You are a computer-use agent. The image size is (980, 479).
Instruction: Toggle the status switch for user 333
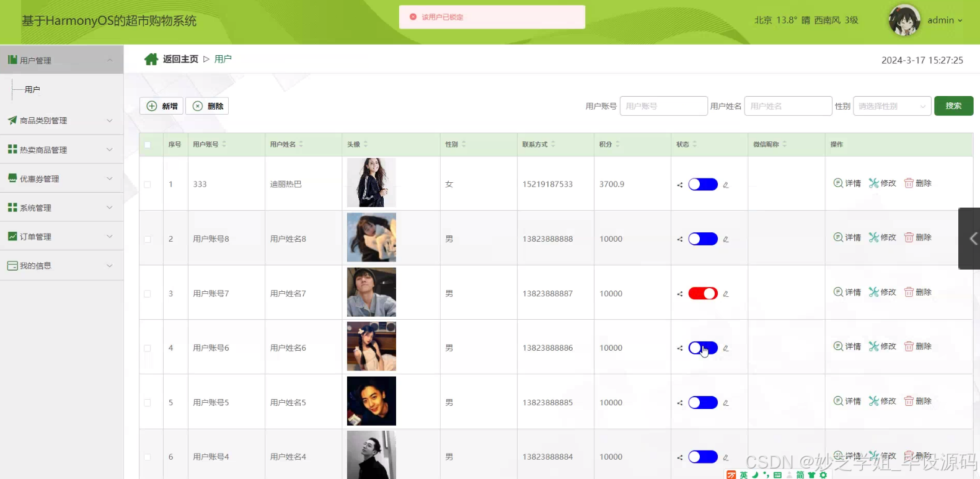tap(703, 184)
